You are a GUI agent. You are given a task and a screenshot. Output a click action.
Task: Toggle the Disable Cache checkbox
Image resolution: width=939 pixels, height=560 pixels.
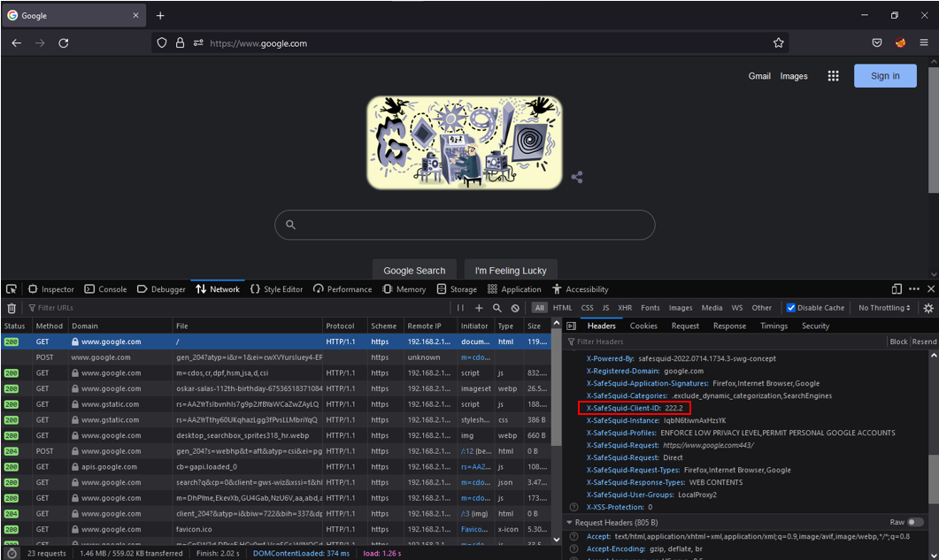[791, 308]
